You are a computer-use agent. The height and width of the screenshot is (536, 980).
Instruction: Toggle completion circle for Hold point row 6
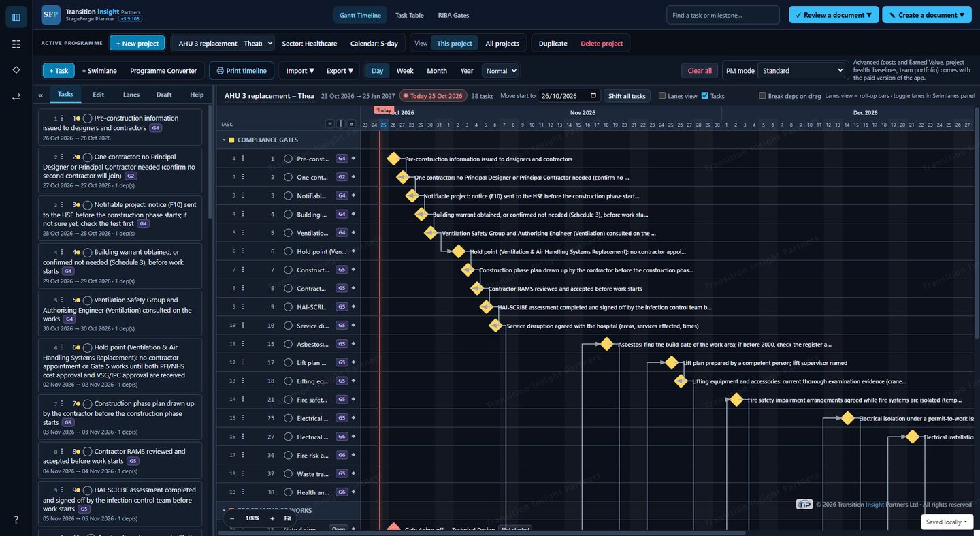(x=288, y=251)
